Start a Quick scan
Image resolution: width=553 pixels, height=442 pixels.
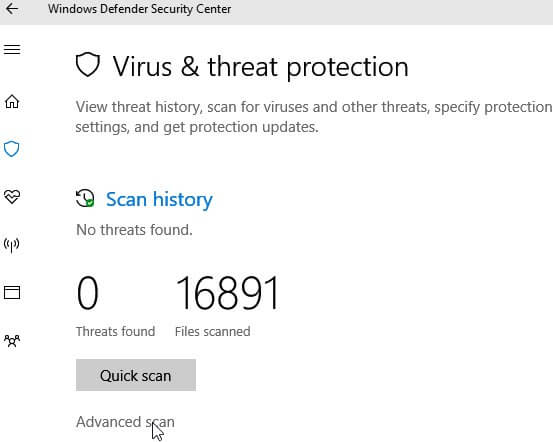[136, 375]
